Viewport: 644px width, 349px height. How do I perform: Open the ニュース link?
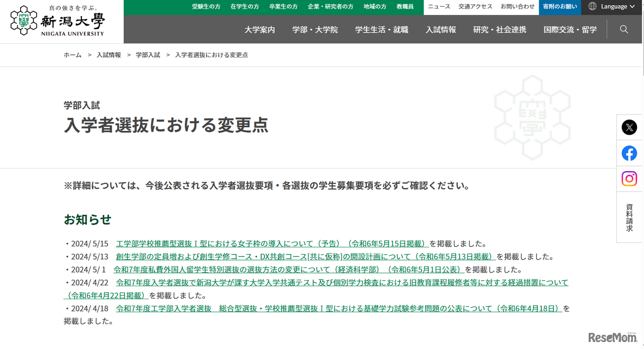click(x=439, y=7)
